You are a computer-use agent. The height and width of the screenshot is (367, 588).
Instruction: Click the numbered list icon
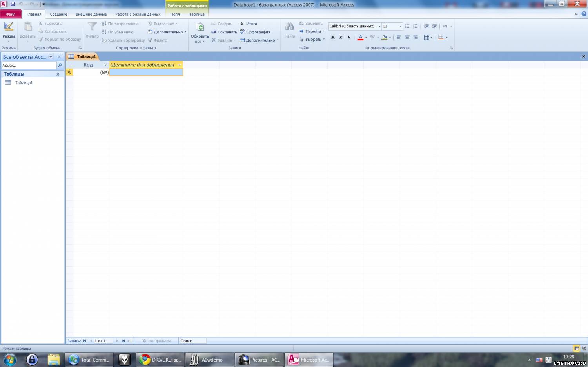pyautogui.click(x=416, y=26)
